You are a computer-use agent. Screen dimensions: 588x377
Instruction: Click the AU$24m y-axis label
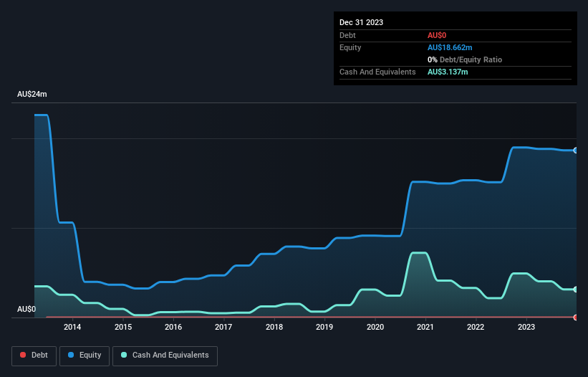32,94
